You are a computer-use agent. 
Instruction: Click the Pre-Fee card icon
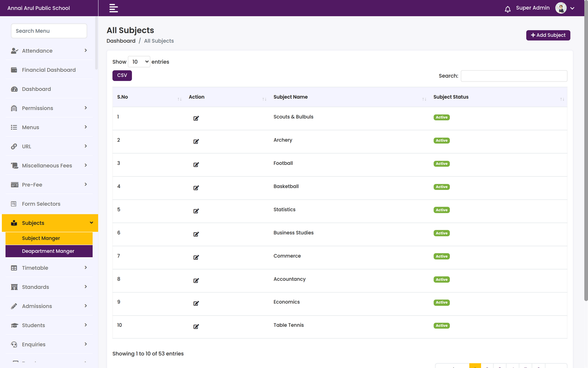tap(14, 185)
